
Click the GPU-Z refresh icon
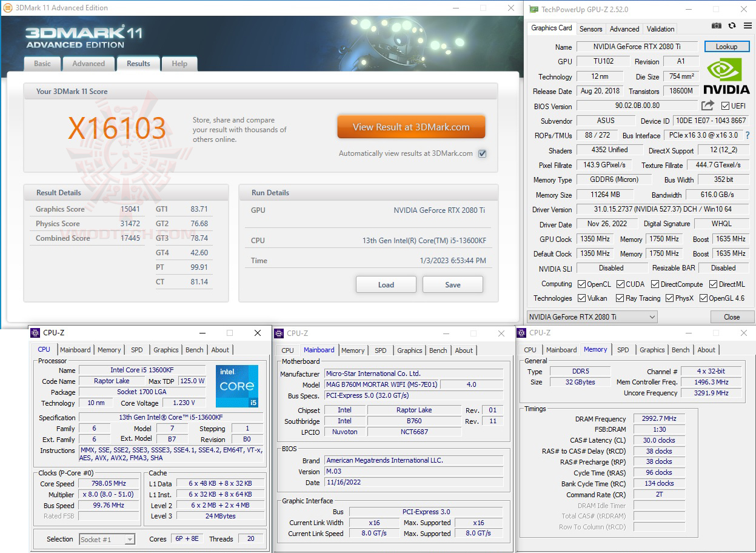click(x=731, y=25)
